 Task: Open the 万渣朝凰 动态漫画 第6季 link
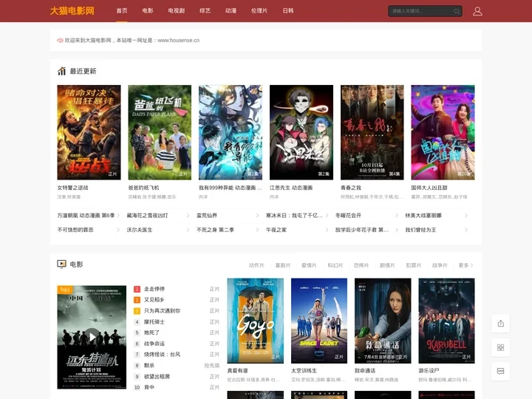pyautogui.click(x=86, y=216)
